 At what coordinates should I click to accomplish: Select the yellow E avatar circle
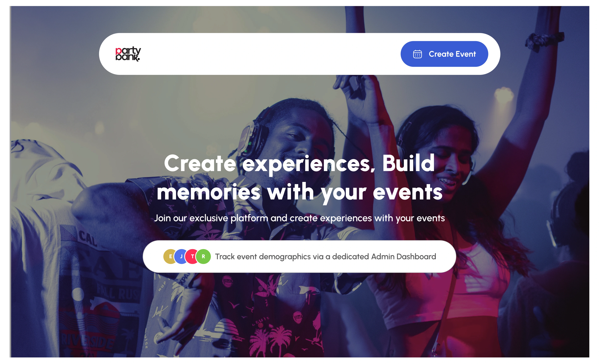click(x=170, y=256)
